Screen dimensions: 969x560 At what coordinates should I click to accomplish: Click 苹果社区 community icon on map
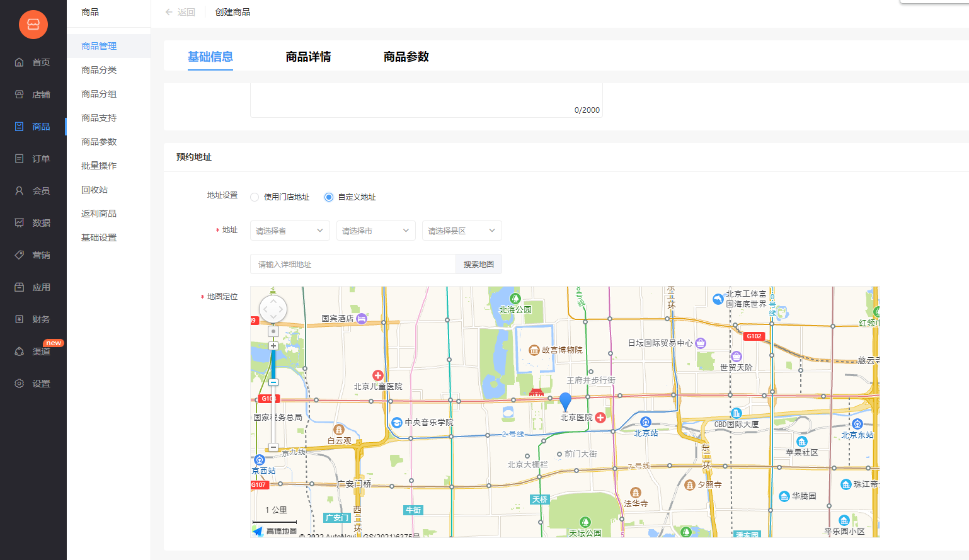(801, 442)
